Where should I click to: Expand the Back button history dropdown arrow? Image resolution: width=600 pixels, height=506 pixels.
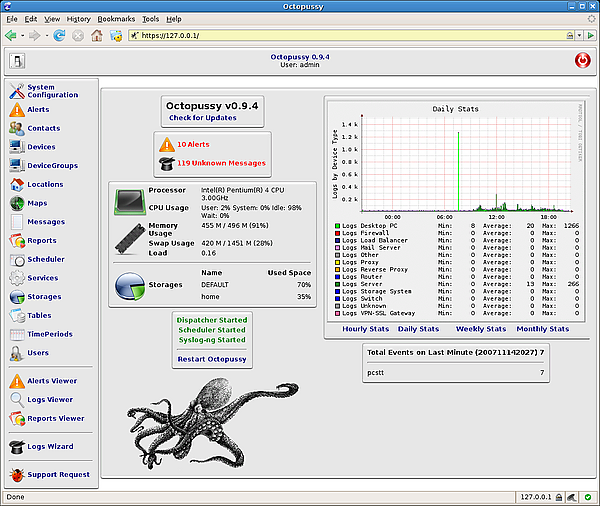click(23, 35)
